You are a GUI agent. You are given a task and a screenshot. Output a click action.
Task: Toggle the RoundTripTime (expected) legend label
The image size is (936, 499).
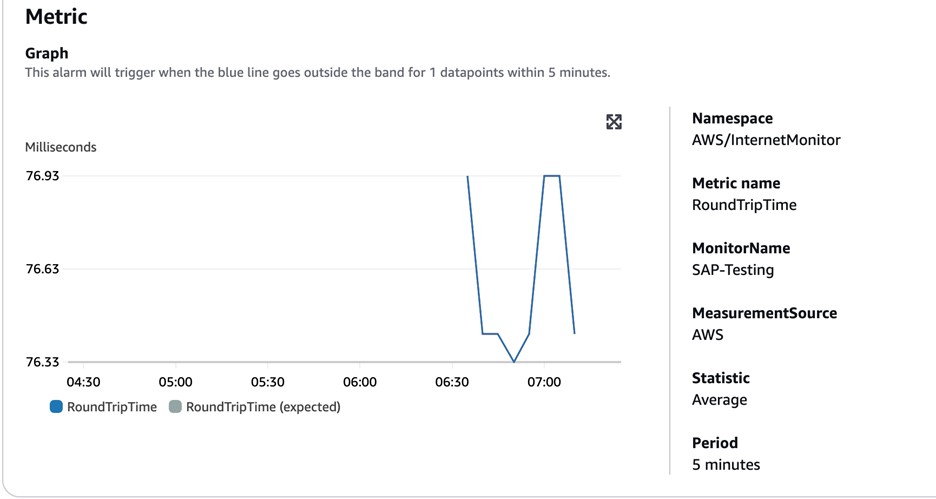tap(263, 407)
